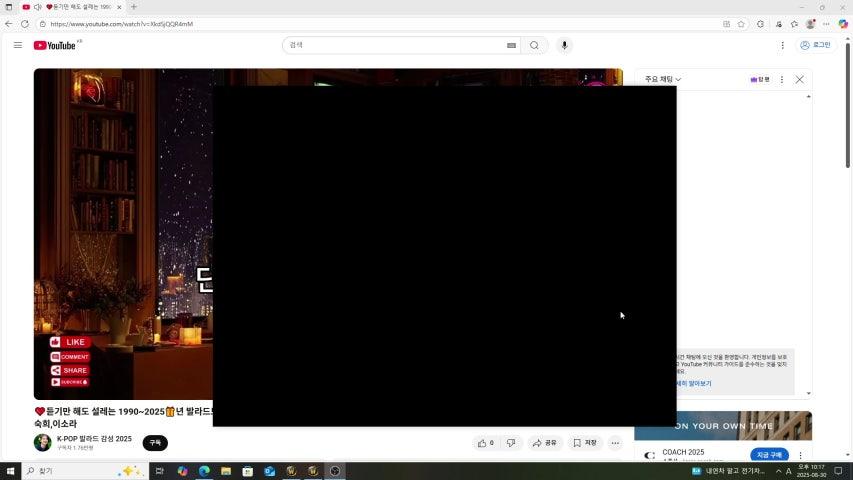
Task: Click the 로그인 sign-in button
Action: (x=815, y=45)
